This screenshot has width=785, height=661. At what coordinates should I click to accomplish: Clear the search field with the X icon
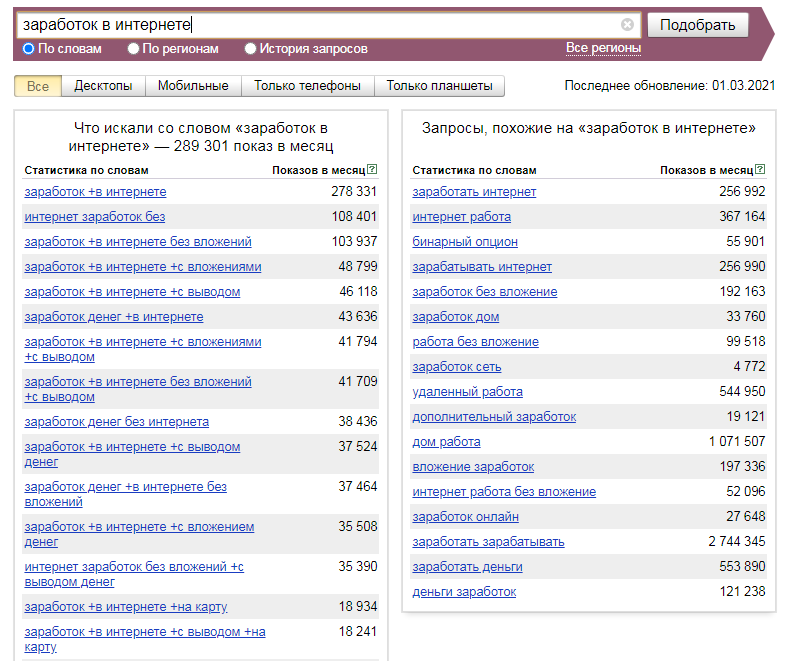pos(627,25)
